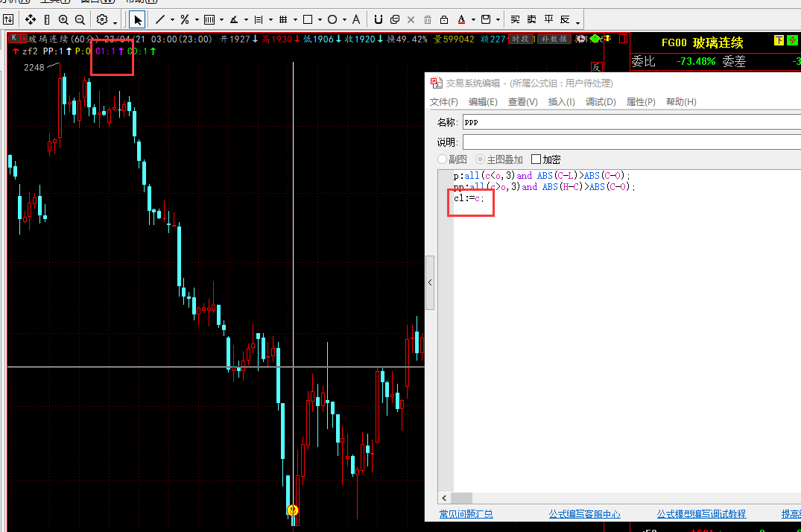The height and width of the screenshot is (532, 801).
Task: Select the rectangle shape tool
Action: pyautogui.click(x=308, y=19)
